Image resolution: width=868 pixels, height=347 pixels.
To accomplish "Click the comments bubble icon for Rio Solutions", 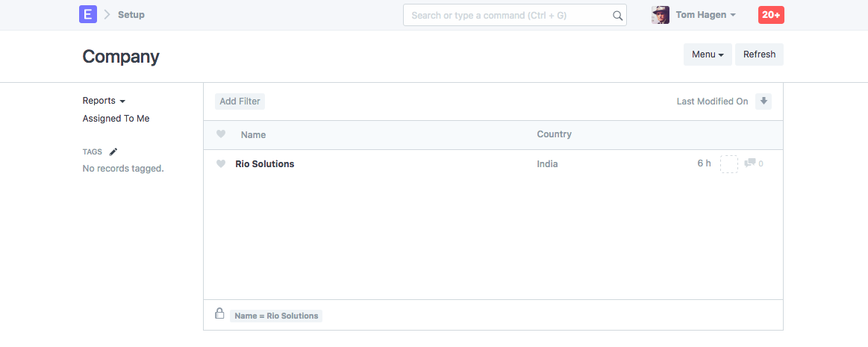I will (750, 163).
